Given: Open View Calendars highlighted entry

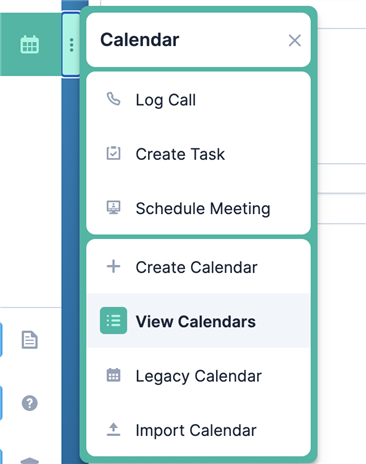Looking at the screenshot, I should (198, 321).
